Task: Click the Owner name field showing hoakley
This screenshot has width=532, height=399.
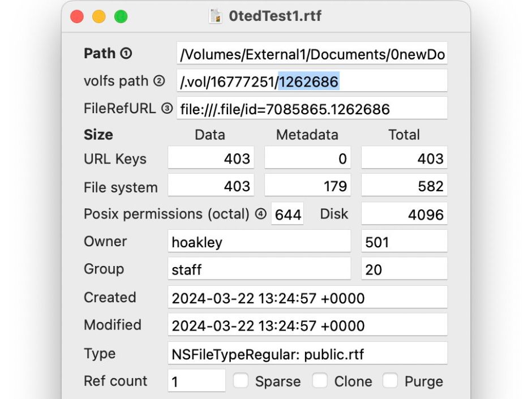Action: [259, 242]
